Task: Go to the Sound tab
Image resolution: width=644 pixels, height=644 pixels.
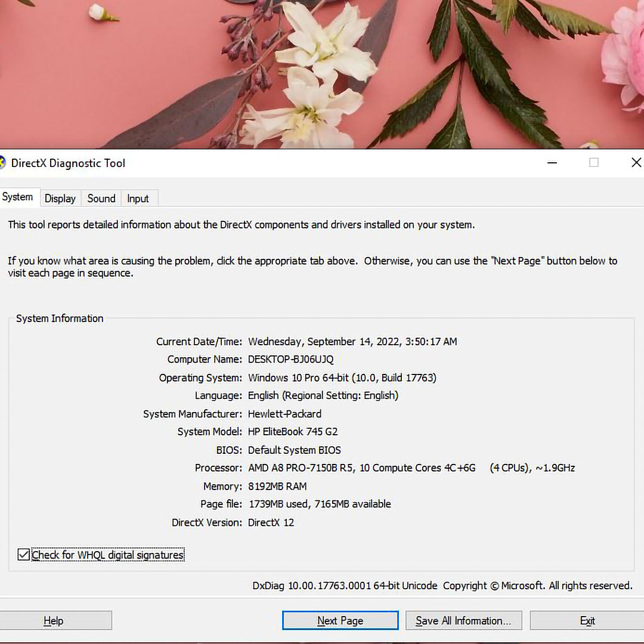Action: pyautogui.click(x=101, y=199)
